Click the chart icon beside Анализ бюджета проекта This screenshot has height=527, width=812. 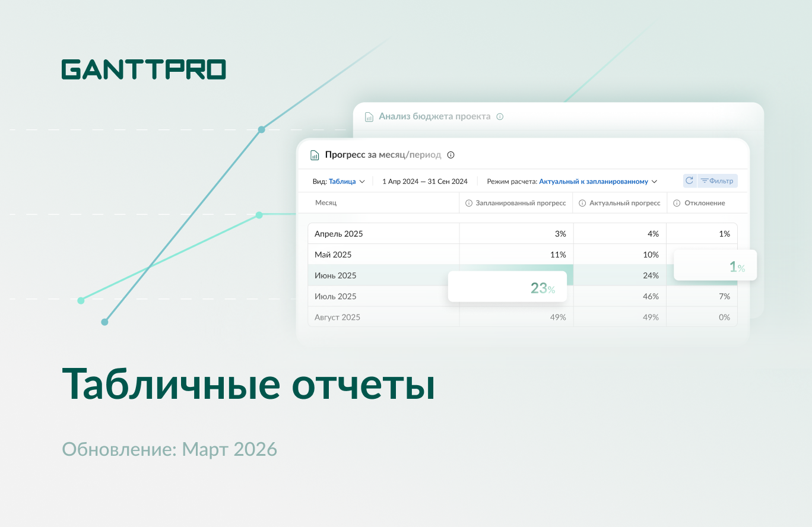click(369, 116)
